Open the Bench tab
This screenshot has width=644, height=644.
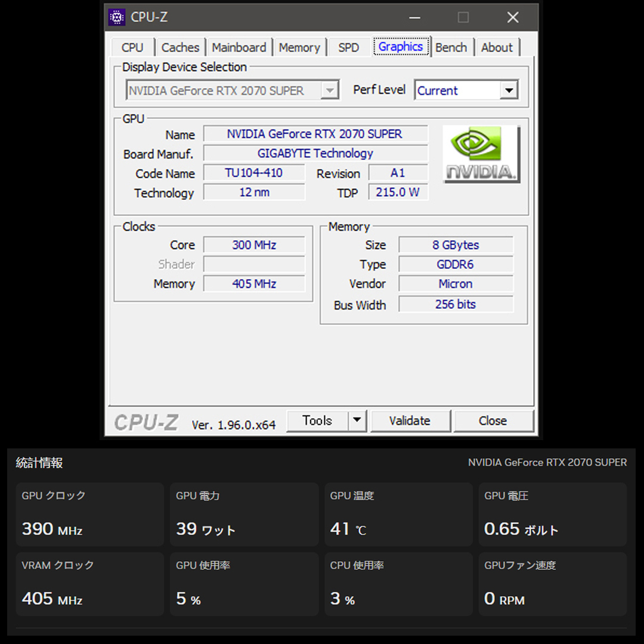[451, 48]
